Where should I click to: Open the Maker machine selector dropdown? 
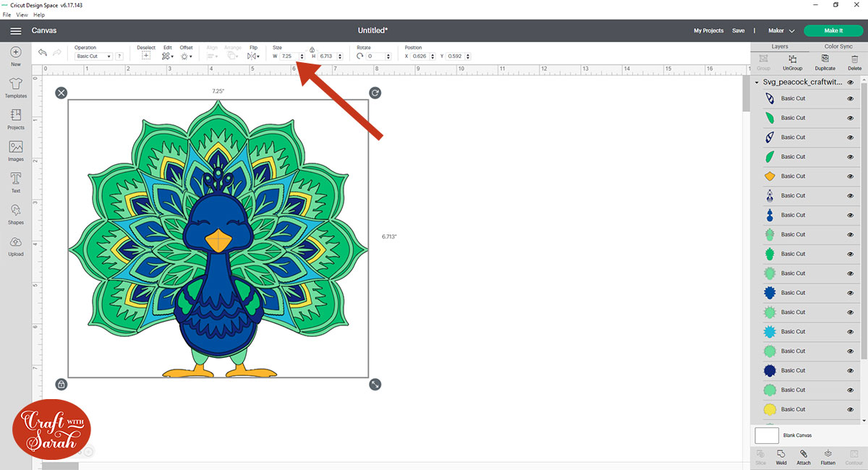pos(780,30)
